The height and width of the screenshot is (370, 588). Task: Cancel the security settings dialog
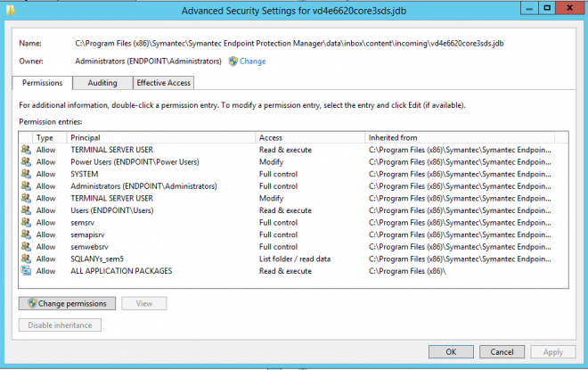click(502, 351)
